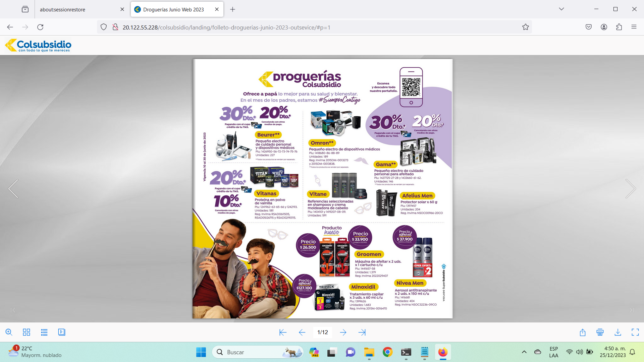Click the large left chevron beside the brochure
The width and height of the screenshot is (644, 362).
(13, 189)
